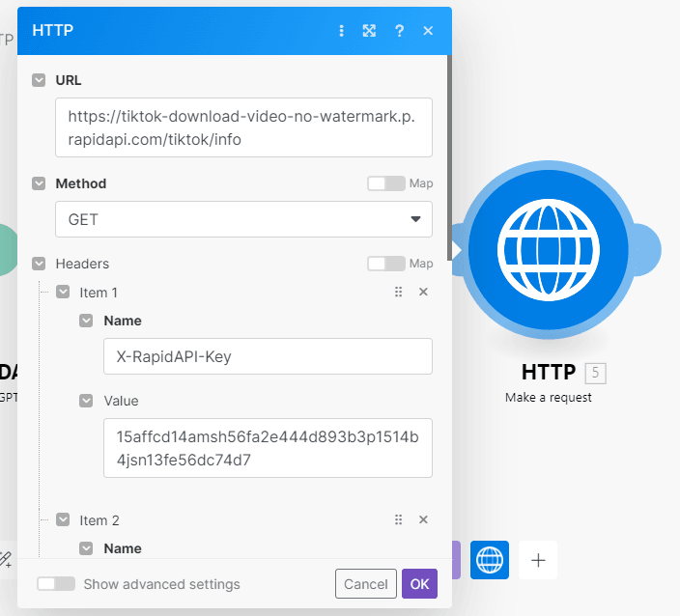Screen dimensions: 680x616
Task: Confirm with the OK button
Action: [x=419, y=584]
